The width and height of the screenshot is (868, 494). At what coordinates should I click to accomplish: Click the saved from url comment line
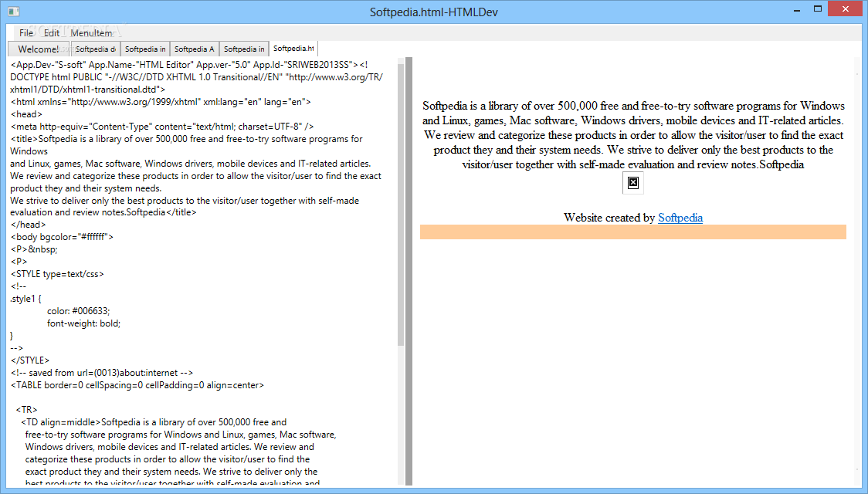click(x=102, y=373)
